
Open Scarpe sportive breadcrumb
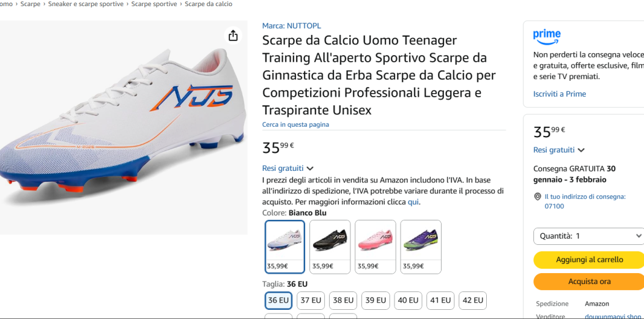click(x=154, y=4)
